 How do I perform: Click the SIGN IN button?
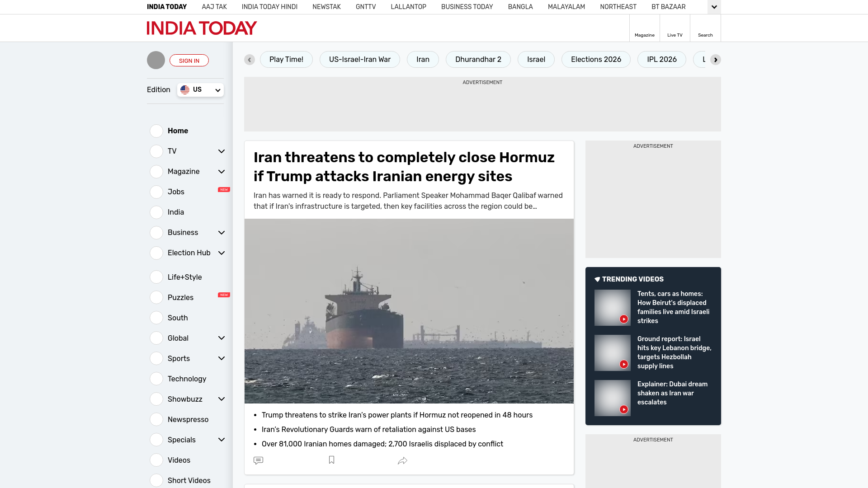click(189, 61)
